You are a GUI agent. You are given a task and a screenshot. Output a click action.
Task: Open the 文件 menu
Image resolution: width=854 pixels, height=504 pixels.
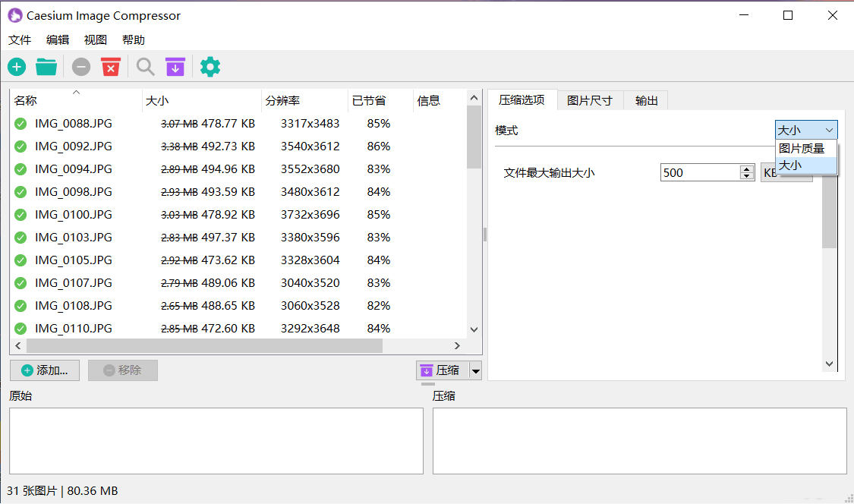tap(20, 40)
